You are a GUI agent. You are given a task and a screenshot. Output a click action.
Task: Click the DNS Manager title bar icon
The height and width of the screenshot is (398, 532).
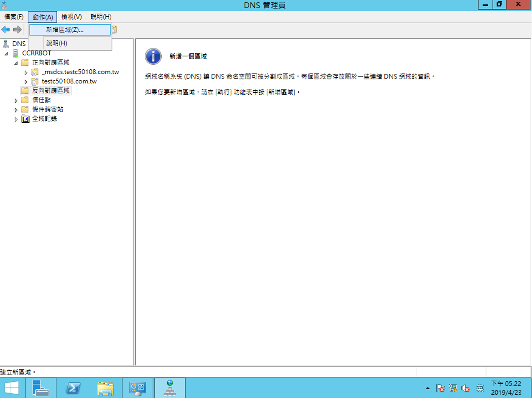click(x=4, y=5)
